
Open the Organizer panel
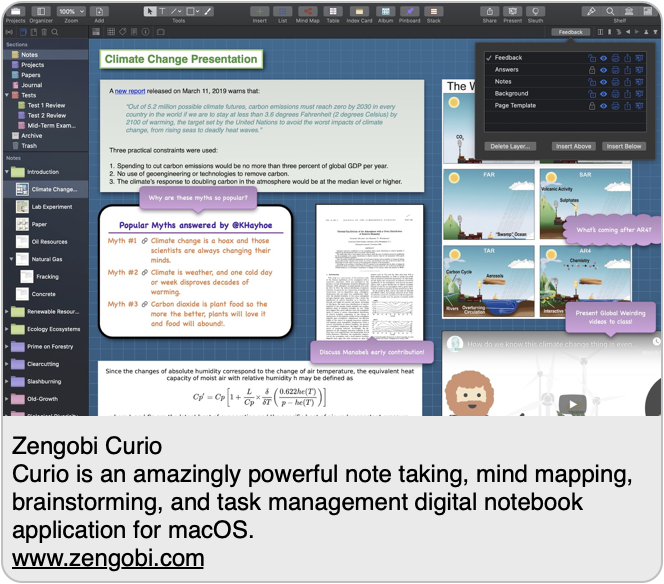(x=41, y=12)
